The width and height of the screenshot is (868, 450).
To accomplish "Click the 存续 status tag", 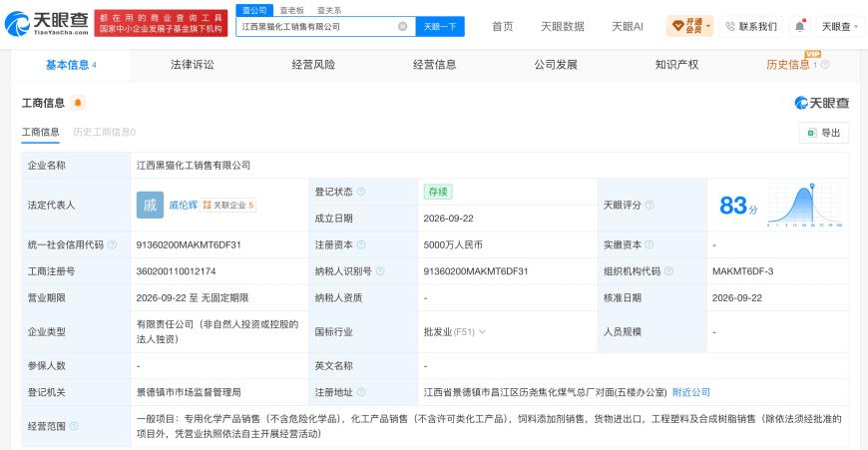I will coord(438,192).
